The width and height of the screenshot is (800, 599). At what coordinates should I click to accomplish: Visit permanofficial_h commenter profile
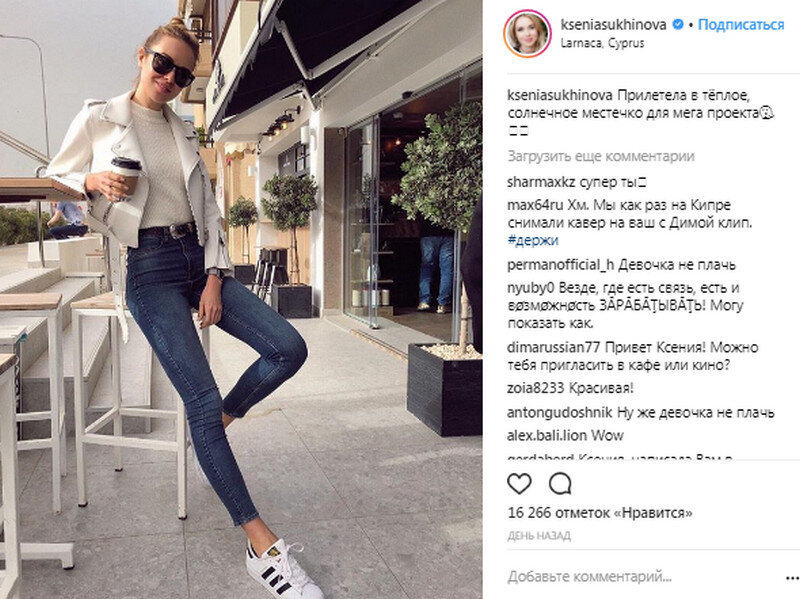pos(561,265)
